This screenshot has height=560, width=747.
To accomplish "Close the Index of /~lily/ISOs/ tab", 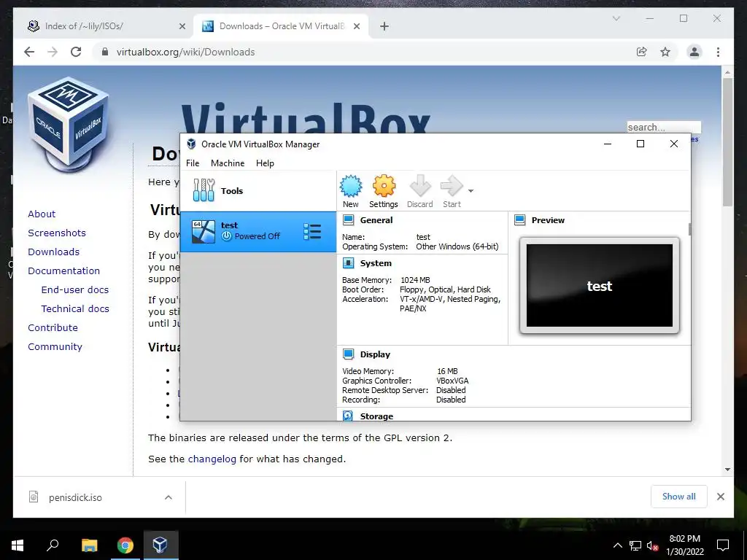I will coord(182,26).
